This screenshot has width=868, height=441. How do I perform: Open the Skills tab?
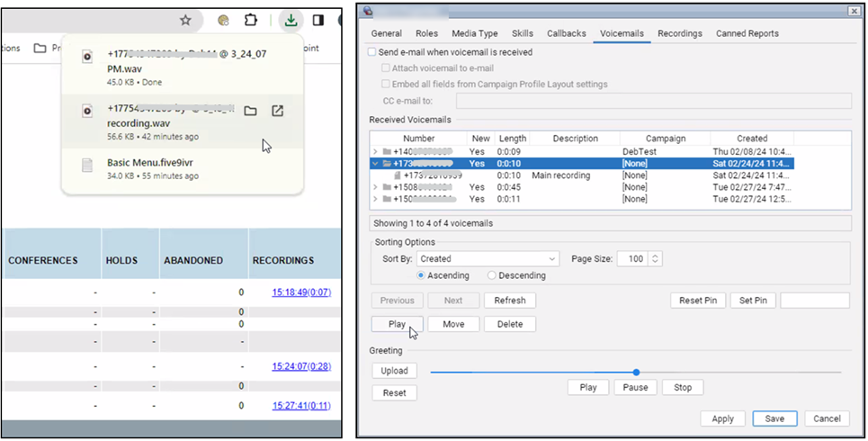coord(523,33)
